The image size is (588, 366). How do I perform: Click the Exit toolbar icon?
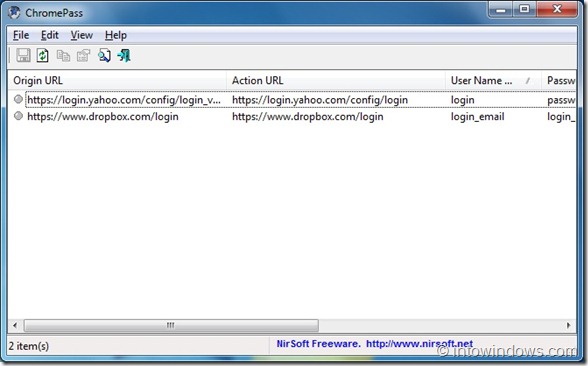(x=124, y=56)
